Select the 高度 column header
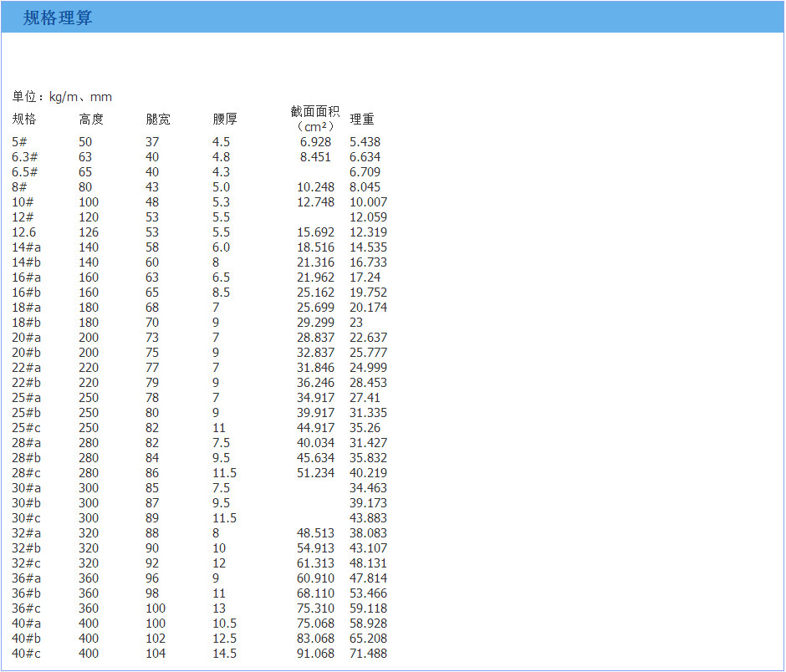 pyautogui.click(x=92, y=119)
